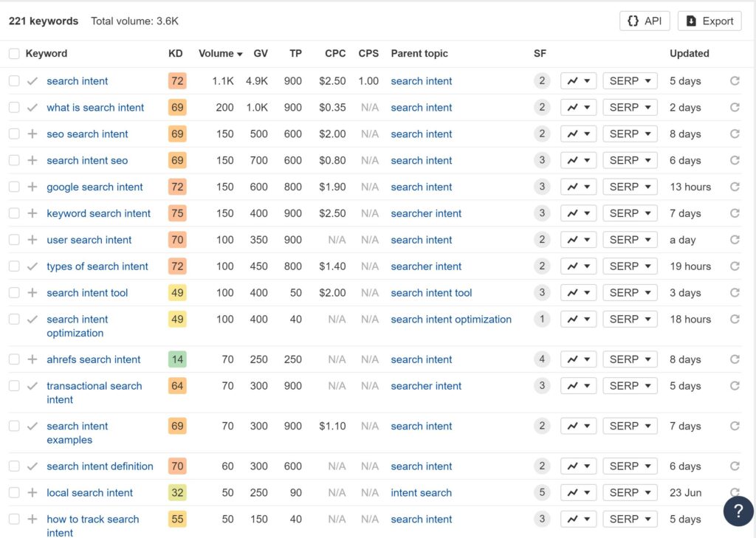Open the SERP dropdown for 'keyword search intent'
Viewport: 756px width, 538px height.
[x=629, y=213]
